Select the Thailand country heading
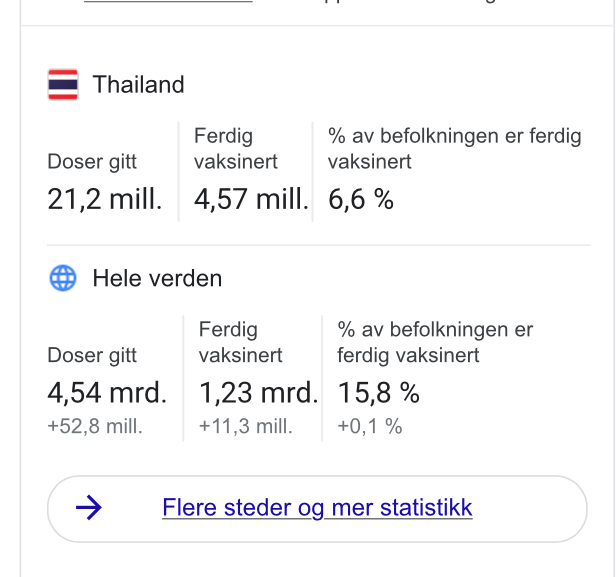The width and height of the screenshot is (616, 577). click(138, 85)
